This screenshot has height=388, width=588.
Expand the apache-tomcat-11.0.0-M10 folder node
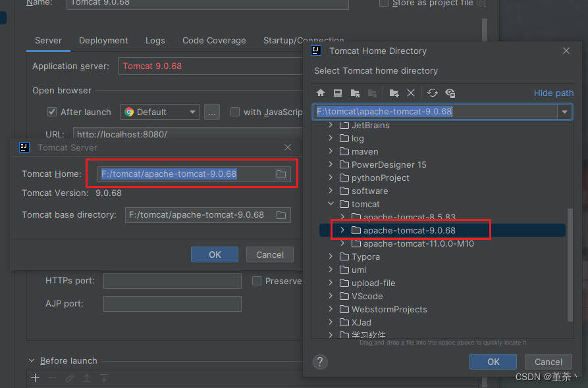pos(342,243)
